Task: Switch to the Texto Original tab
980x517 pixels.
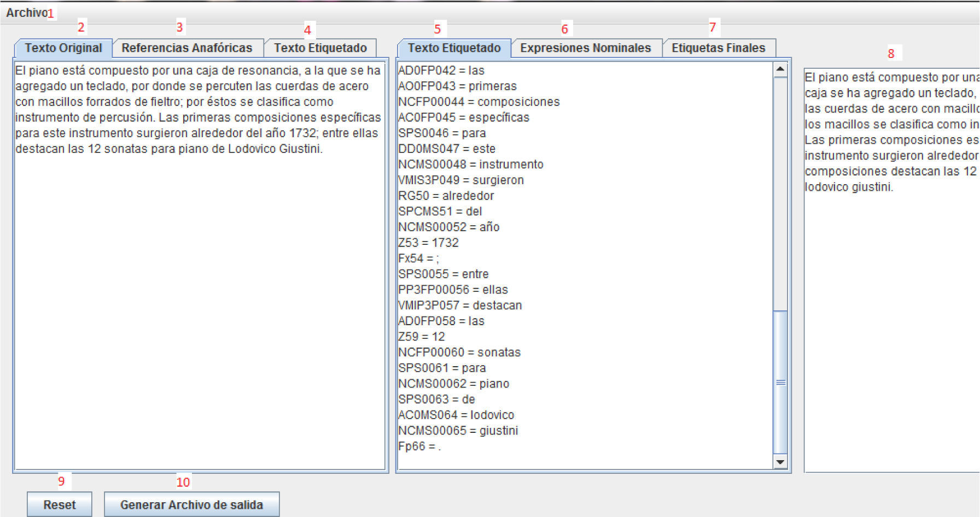Action: tap(63, 48)
